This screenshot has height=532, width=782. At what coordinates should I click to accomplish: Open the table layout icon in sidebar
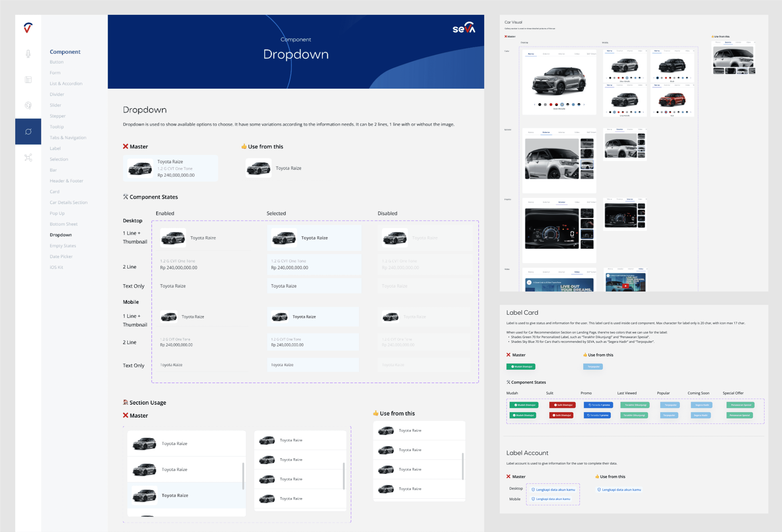(28, 80)
